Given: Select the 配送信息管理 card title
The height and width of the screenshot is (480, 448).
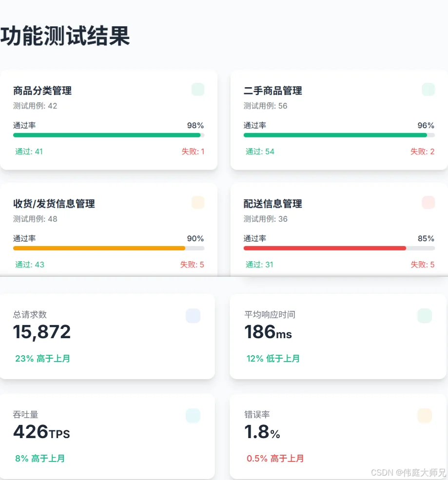Looking at the screenshot, I should coord(273,204).
